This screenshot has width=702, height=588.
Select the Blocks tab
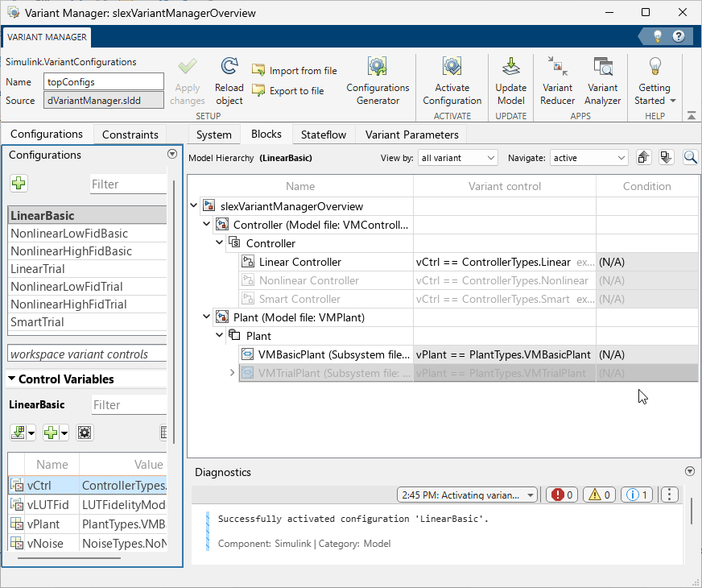click(x=266, y=134)
